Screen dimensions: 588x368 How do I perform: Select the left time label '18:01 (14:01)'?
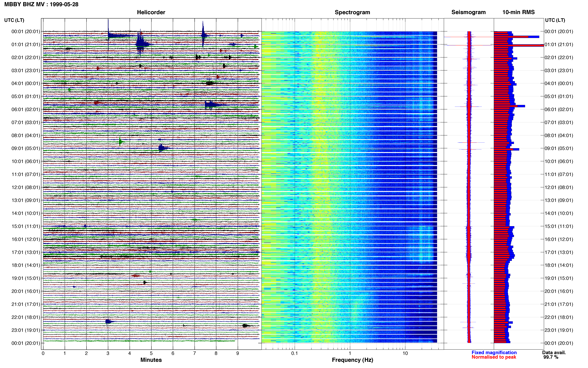coord(26,265)
